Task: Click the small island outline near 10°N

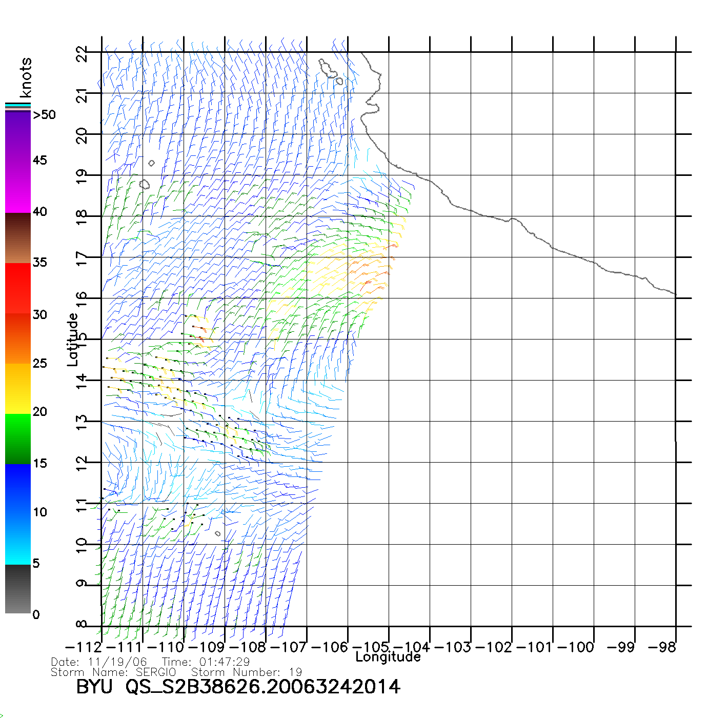Action: [217, 534]
